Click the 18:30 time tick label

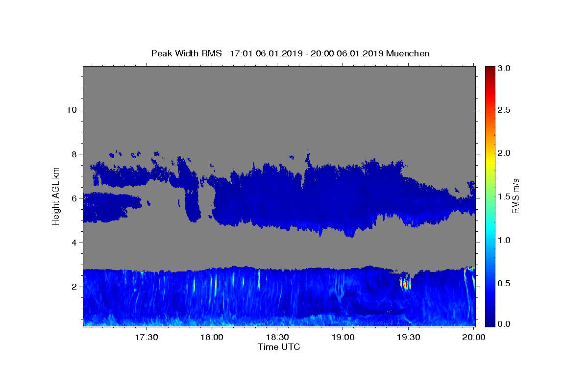(x=277, y=337)
